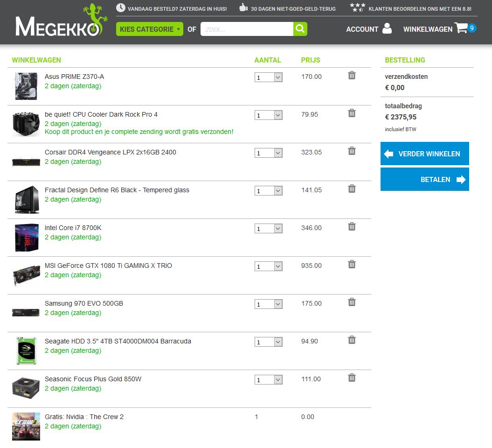Click the Intel Core i7 box thumbnail
Viewport: 492px width, 448px height.
coord(27,238)
